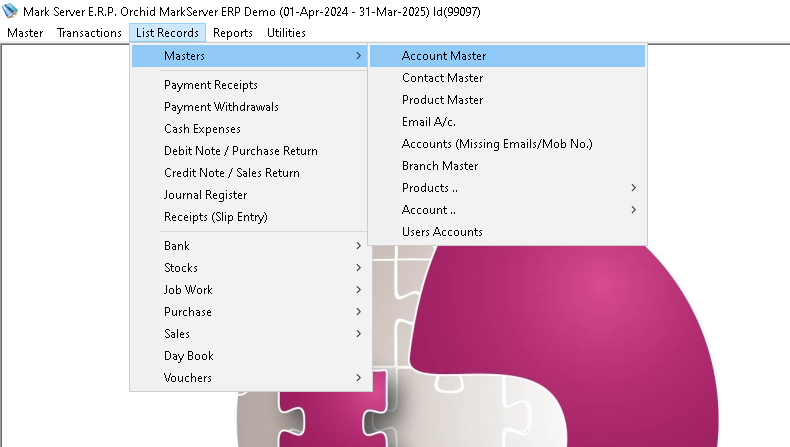Open the Master menu
This screenshot has width=790, height=447.
click(25, 33)
